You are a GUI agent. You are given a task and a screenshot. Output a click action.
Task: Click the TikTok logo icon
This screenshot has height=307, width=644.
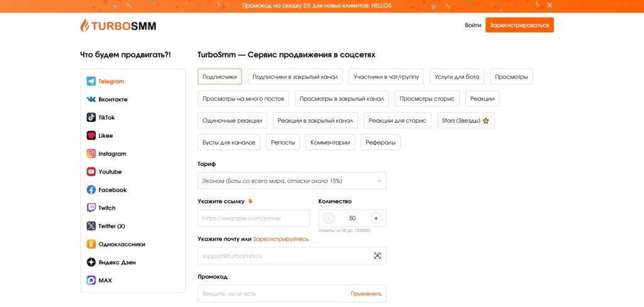(x=91, y=118)
